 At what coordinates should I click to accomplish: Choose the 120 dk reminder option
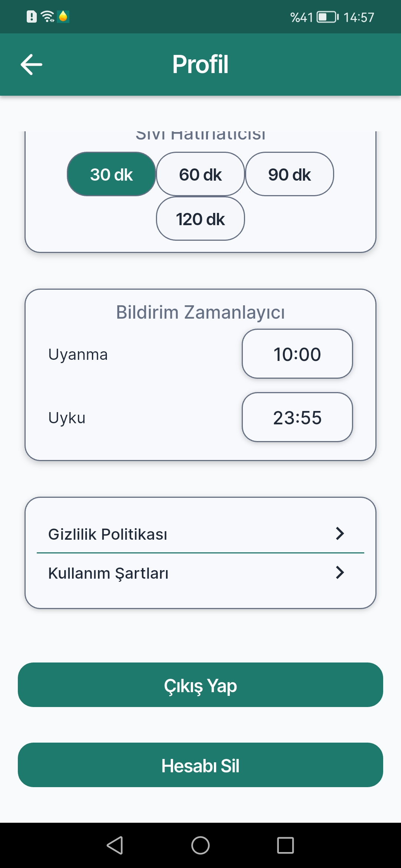[x=200, y=218]
